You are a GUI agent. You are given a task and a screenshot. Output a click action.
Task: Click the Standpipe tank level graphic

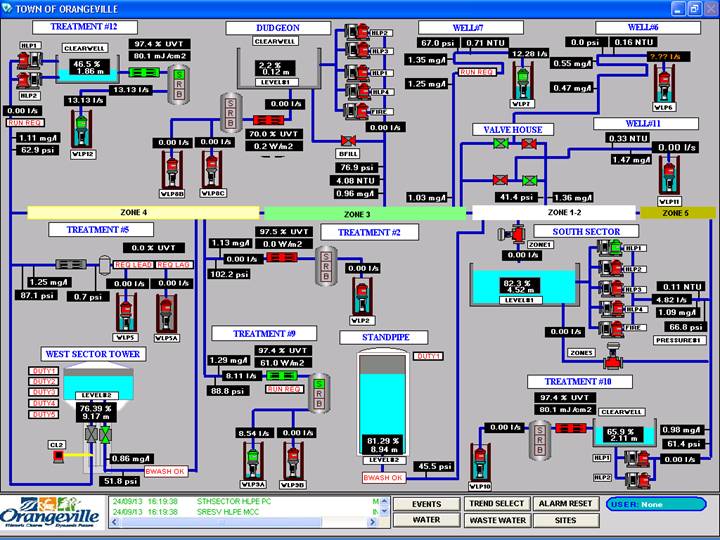[383, 410]
